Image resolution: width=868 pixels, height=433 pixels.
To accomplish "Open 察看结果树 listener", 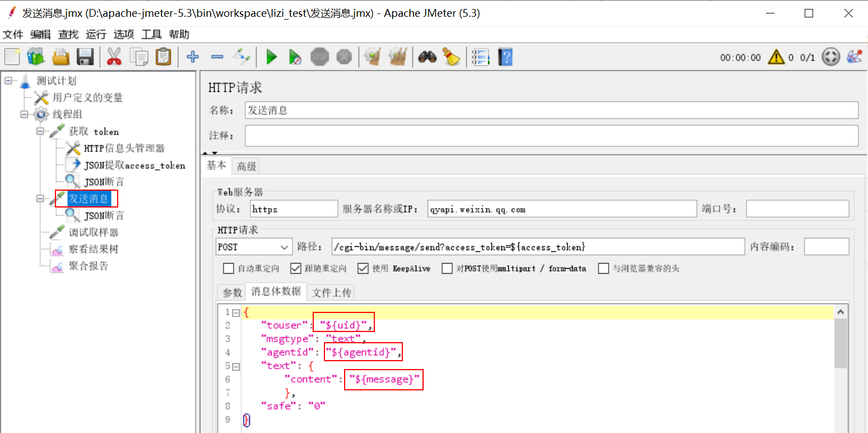I will click(94, 249).
